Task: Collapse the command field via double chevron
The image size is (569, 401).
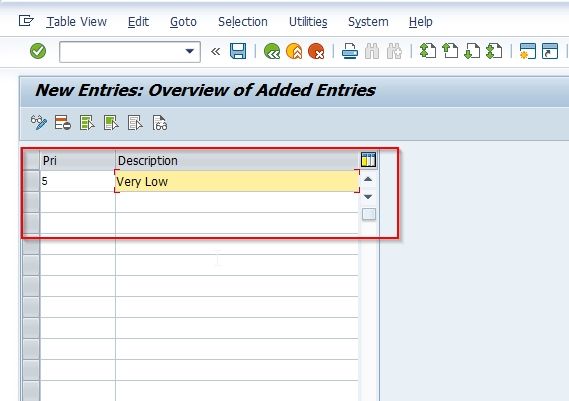Action: 216,52
